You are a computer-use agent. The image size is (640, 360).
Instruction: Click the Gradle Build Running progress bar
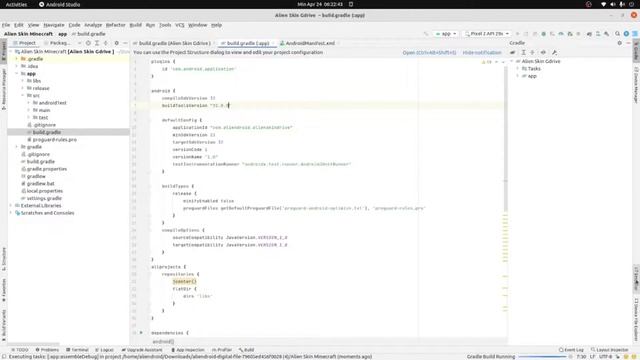[x=542, y=357]
